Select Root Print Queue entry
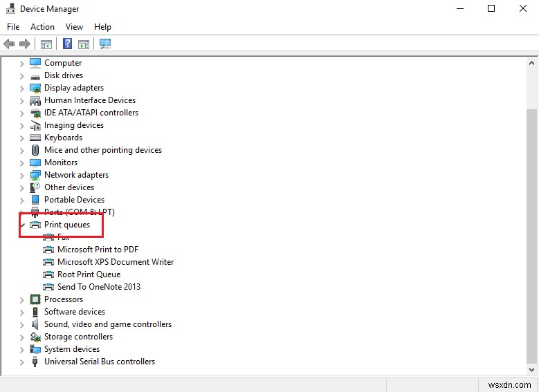 click(89, 274)
